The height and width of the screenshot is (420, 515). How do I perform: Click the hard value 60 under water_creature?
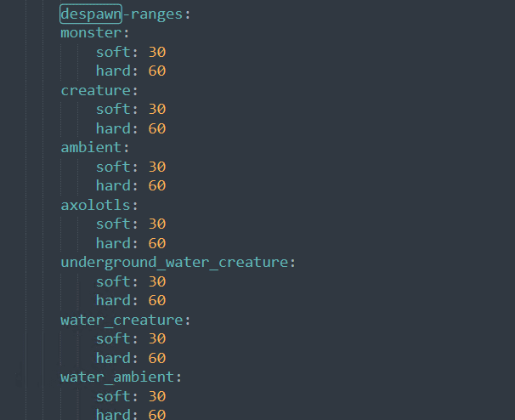point(156,358)
